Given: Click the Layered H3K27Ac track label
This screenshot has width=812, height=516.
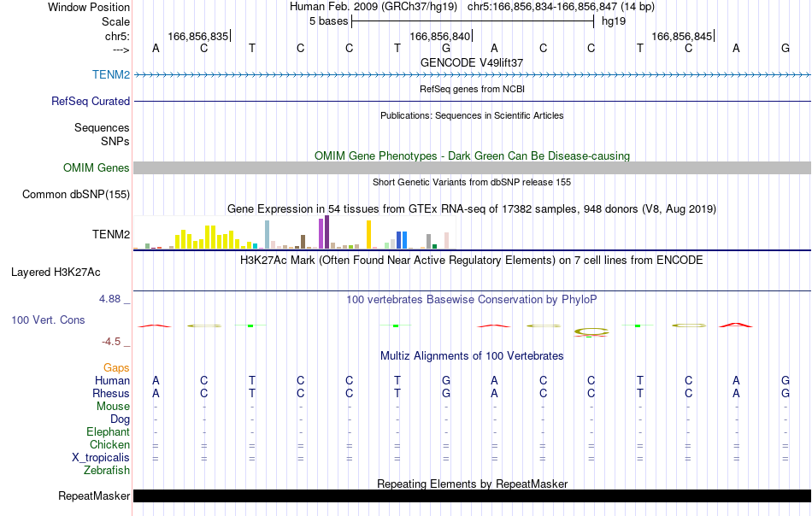Looking at the screenshot, I should [x=56, y=273].
